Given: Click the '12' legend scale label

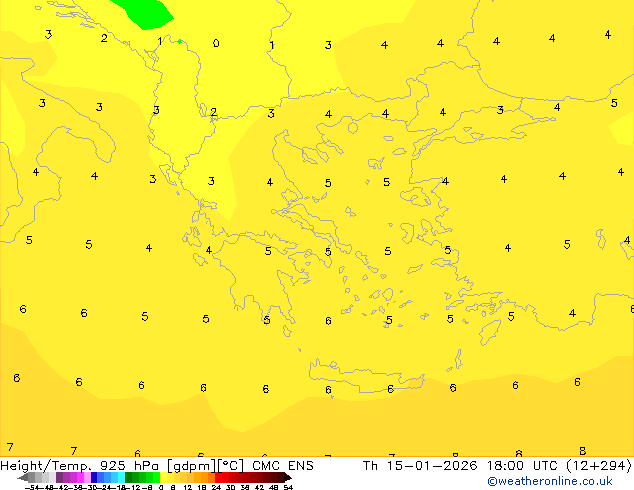Looking at the screenshot, I should tap(188, 487).
